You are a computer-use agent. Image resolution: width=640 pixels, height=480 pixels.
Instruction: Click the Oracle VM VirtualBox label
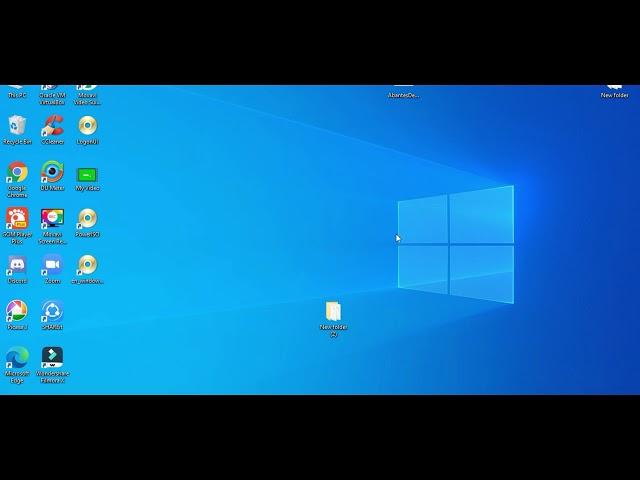point(52,98)
